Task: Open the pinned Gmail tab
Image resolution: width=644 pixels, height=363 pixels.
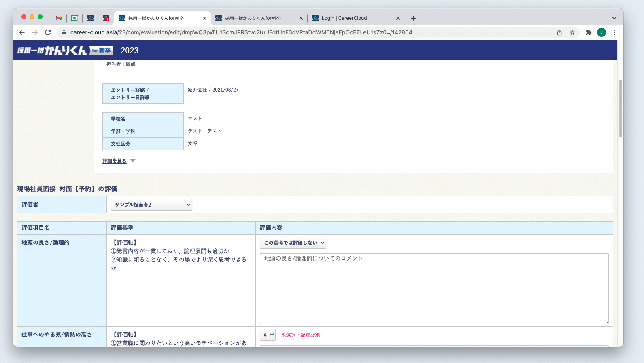Action: [x=59, y=18]
